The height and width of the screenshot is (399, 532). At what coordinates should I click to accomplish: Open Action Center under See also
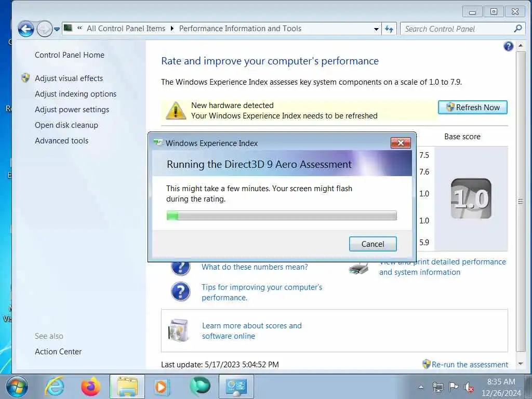pos(58,352)
